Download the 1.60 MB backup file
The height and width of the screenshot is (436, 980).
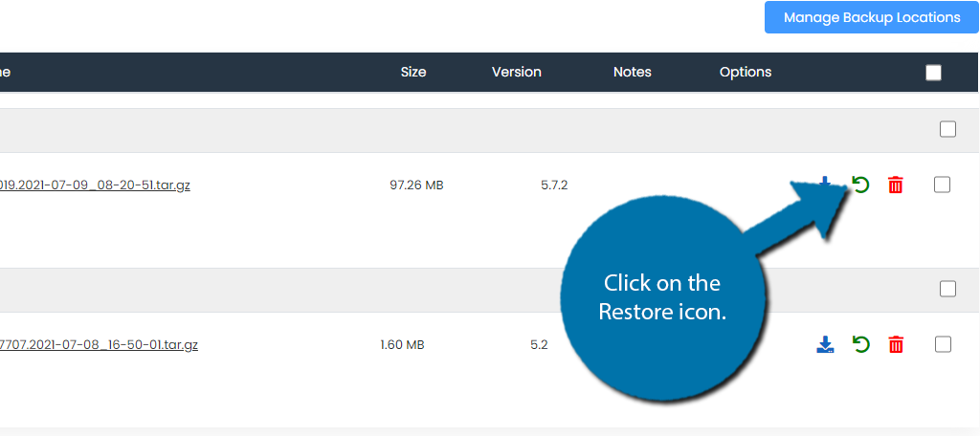tap(825, 344)
